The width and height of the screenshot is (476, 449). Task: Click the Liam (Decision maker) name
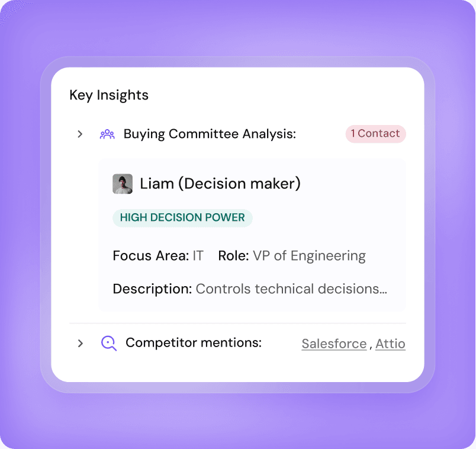pos(220,184)
